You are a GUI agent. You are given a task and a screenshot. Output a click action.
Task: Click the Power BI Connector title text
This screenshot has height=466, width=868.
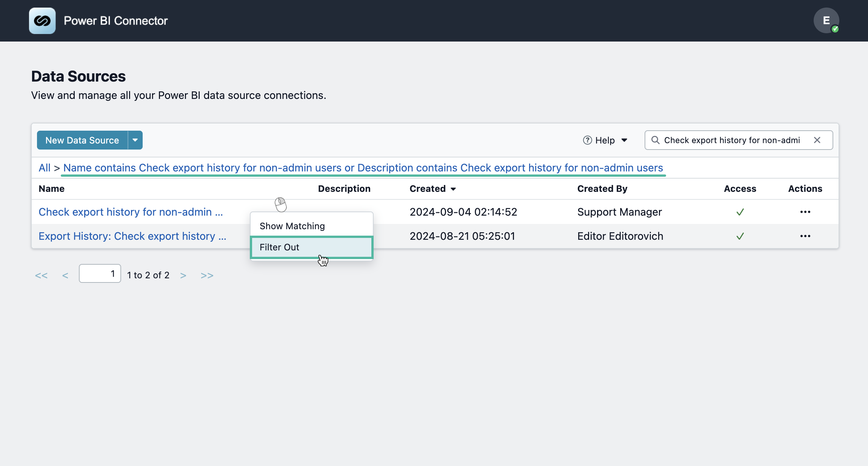click(x=115, y=21)
